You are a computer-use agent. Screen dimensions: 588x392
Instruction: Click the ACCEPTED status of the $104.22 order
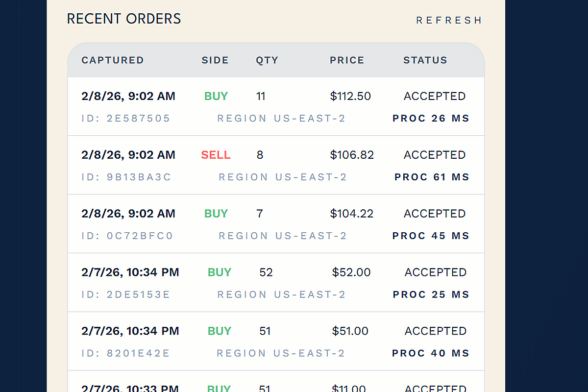pyautogui.click(x=435, y=214)
